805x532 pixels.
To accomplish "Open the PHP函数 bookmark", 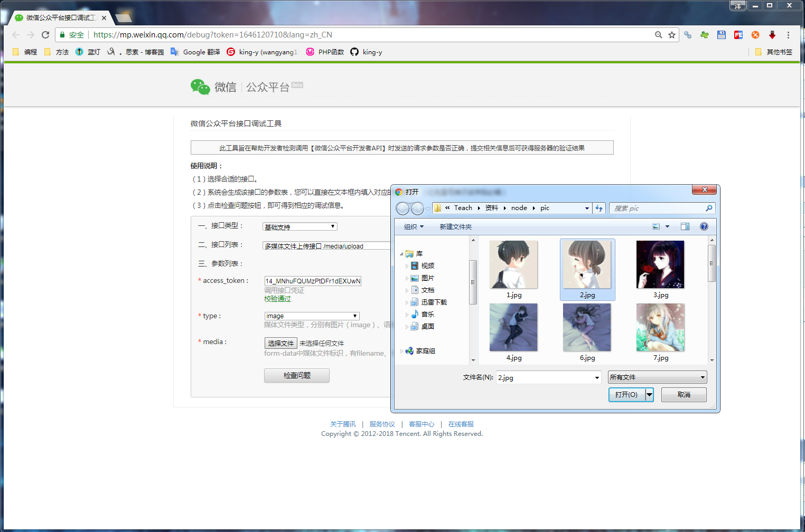I will click(x=325, y=52).
